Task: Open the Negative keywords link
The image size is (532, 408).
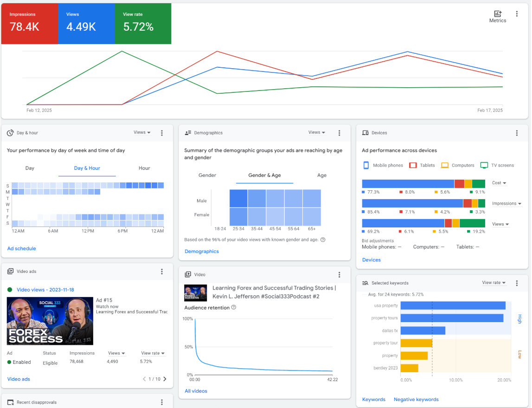Action: tap(416, 399)
